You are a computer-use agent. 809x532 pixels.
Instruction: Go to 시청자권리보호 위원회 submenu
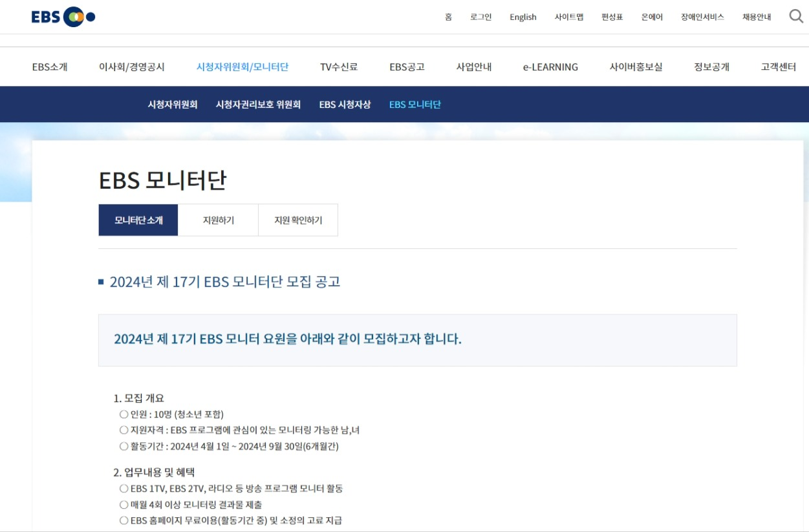coord(258,104)
